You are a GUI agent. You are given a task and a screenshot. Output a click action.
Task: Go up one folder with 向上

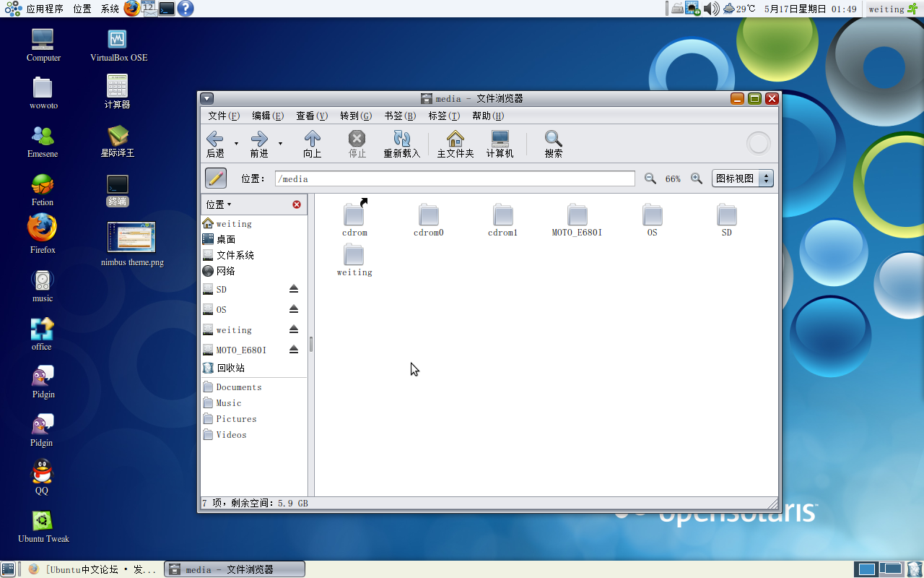pos(312,144)
